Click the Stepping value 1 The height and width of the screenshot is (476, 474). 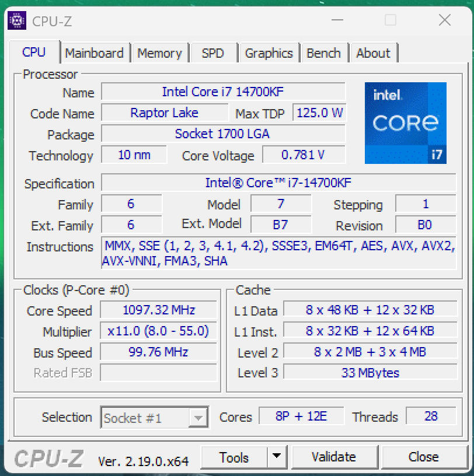[x=426, y=204]
